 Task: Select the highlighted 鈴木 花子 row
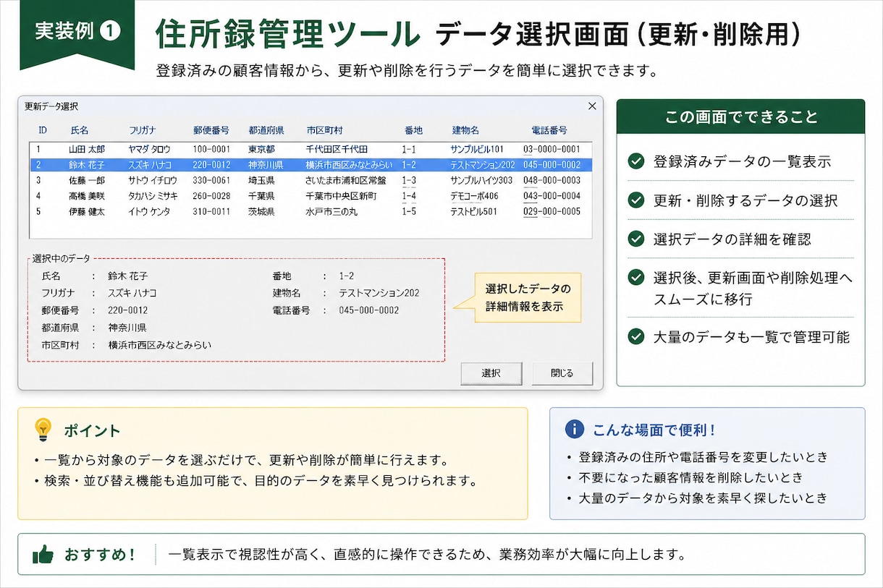pos(310,165)
